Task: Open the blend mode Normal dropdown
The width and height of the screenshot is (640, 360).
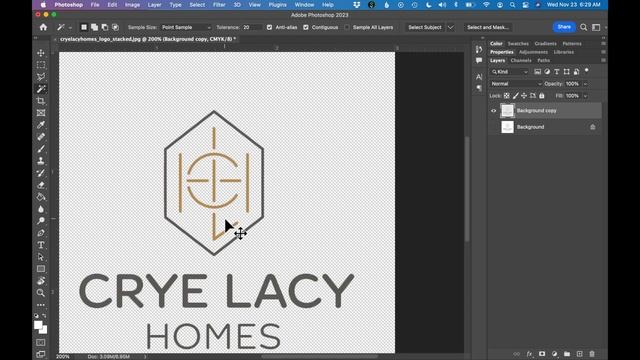Action: point(516,84)
